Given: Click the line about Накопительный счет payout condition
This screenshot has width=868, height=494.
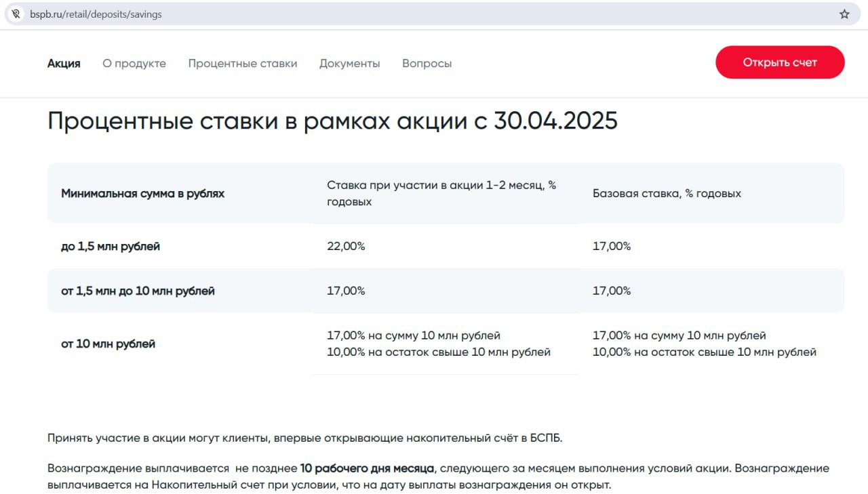Looking at the screenshot, I should click(329, 485).
